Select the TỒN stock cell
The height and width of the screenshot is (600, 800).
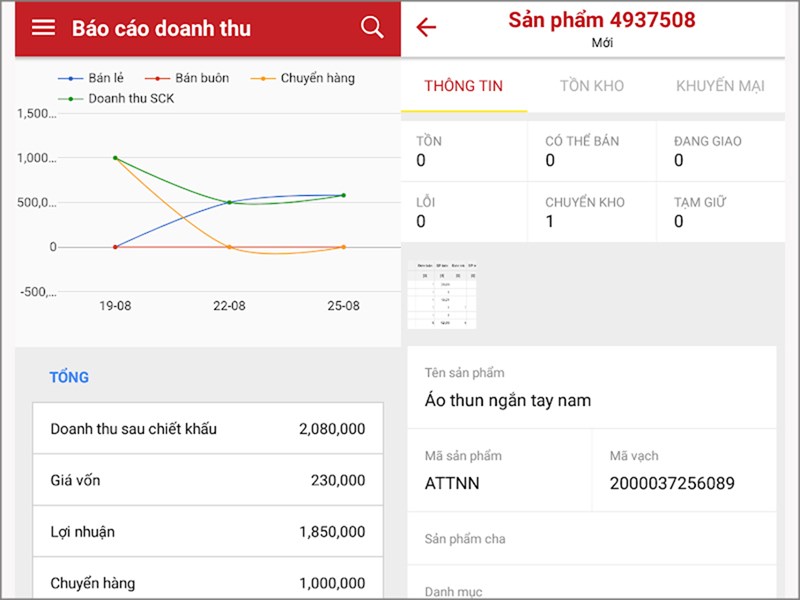(x=464, y=151)
